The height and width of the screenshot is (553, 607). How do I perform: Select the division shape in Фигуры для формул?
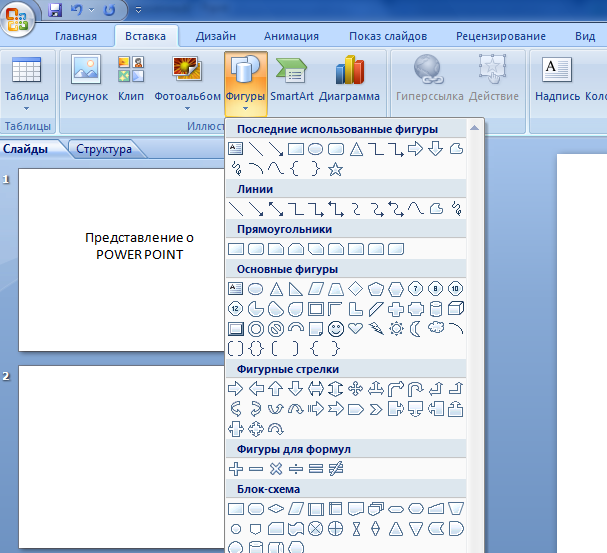tap(296, 469)
